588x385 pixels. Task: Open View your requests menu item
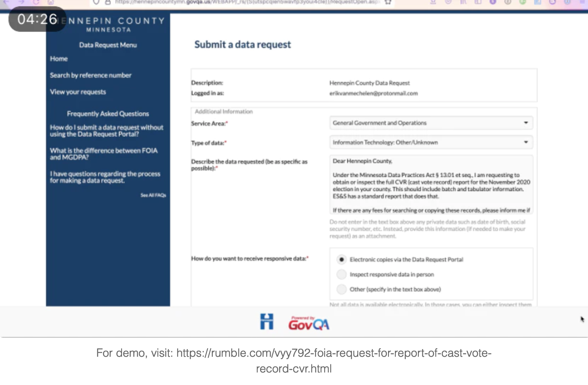click(78, 92)
